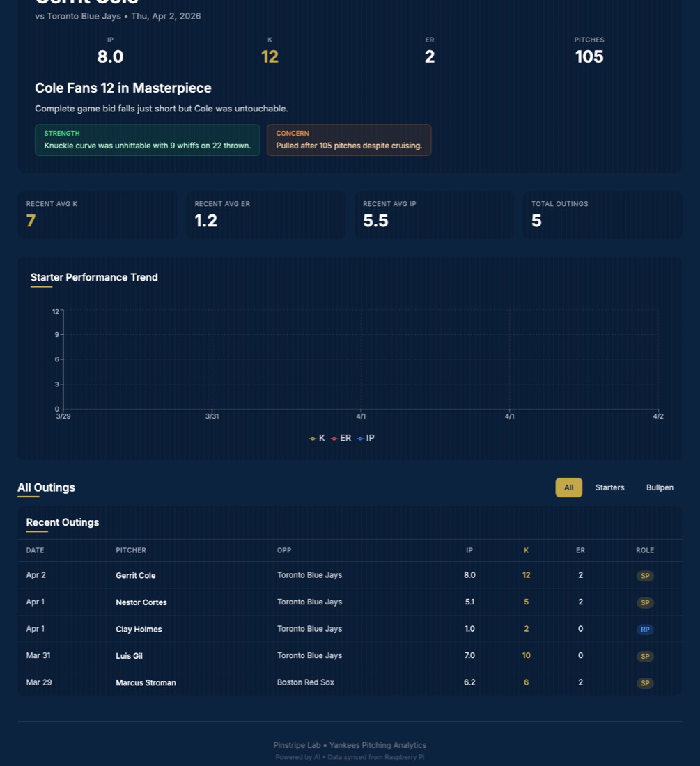Click the DATE column header
This screenshot has height=766, width=700.
(35, 550)
